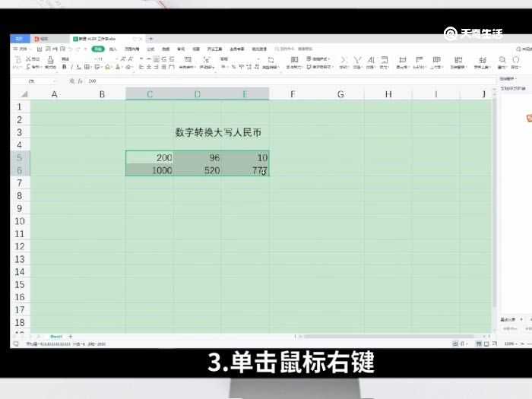Click column header F
The height and width of the screenshot is (399, 532).
[x=293, y=94]
